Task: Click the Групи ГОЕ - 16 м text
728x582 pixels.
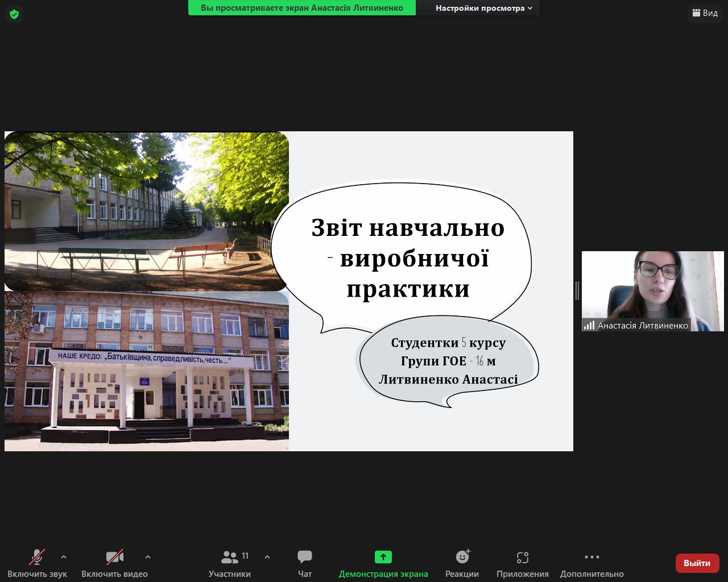Action: 448,361
